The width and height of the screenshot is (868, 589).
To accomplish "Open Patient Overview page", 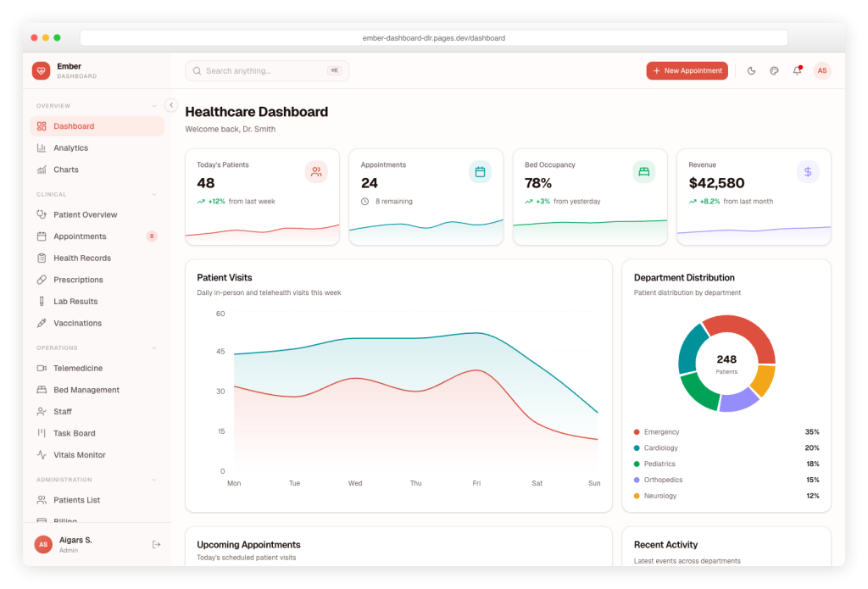I will 97,214.
